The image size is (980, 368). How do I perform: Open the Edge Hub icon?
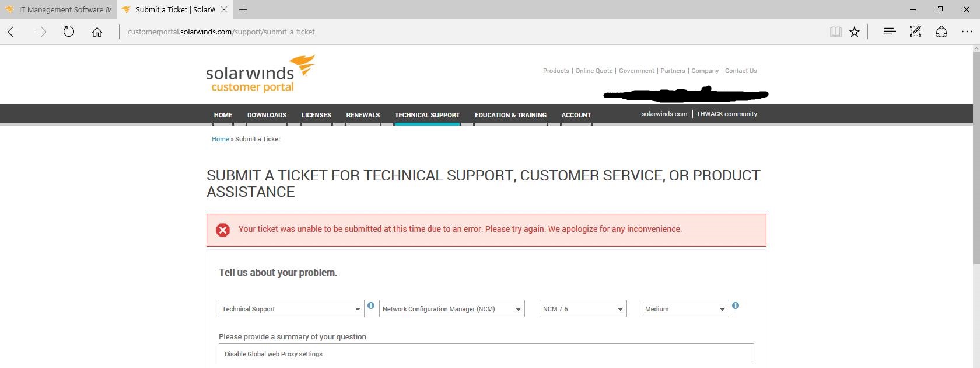point(890,32)
